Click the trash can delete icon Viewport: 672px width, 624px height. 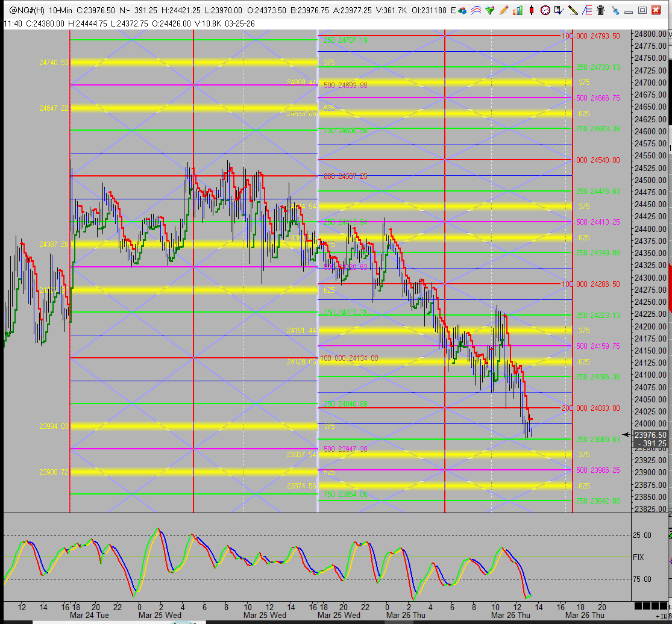[x=600, y=10]
